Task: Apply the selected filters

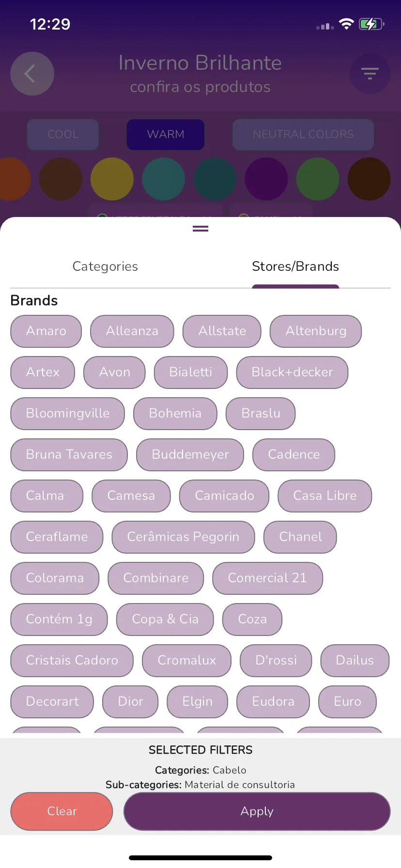Action: point(257,811)
